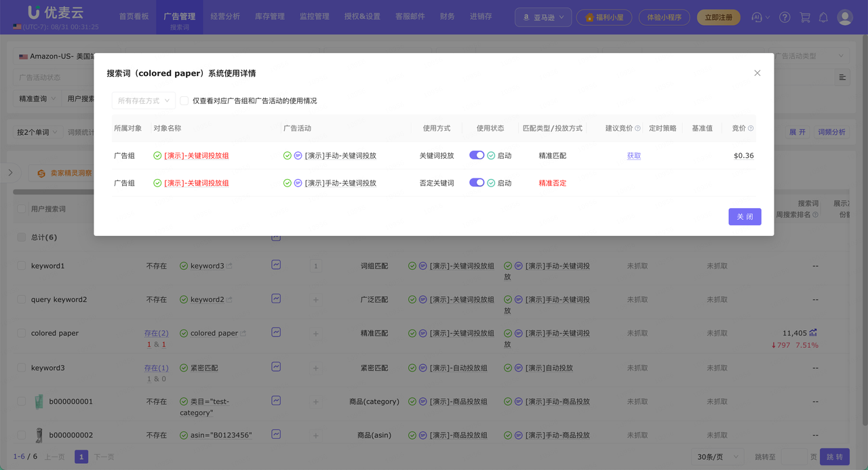
Task: Check the keyword3 row checkbox
Action: (22, 368)
